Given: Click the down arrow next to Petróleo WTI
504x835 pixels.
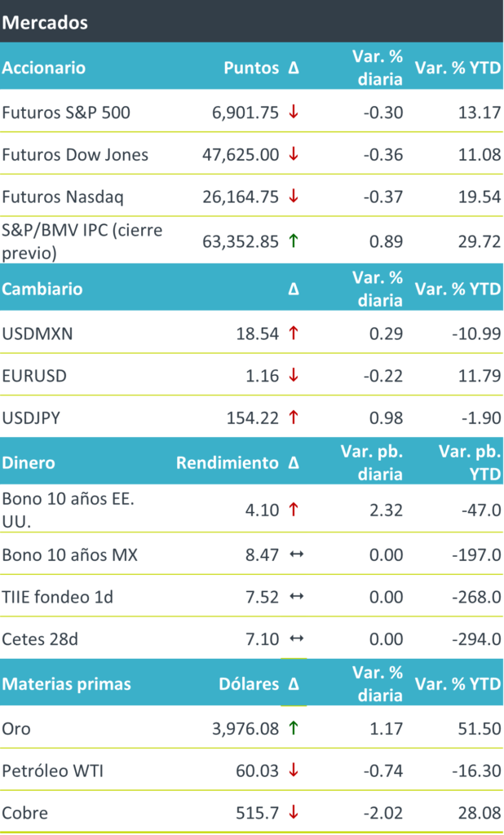Looking at the screenshot, I should pyautogui.click(x=294, y=771).
